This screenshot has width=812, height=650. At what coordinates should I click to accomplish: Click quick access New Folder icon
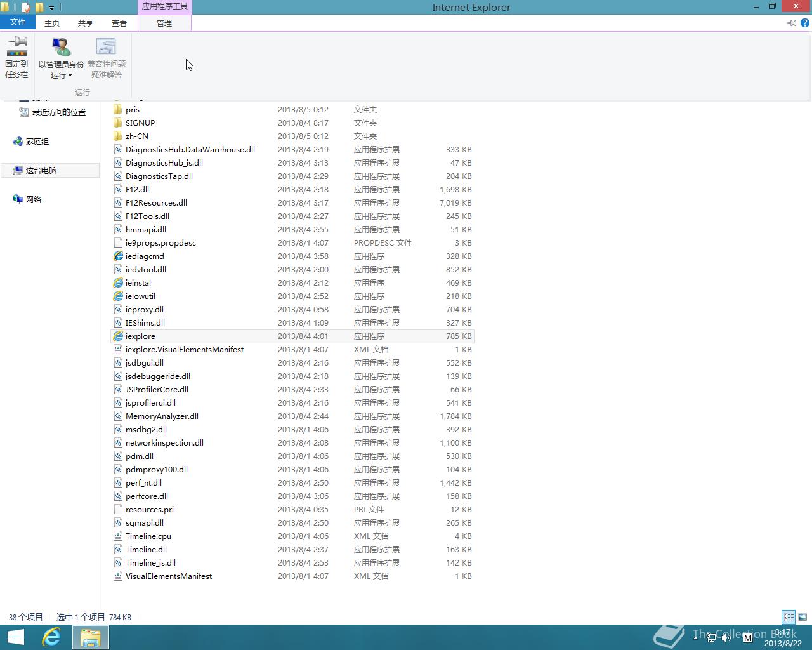[39, 8]
